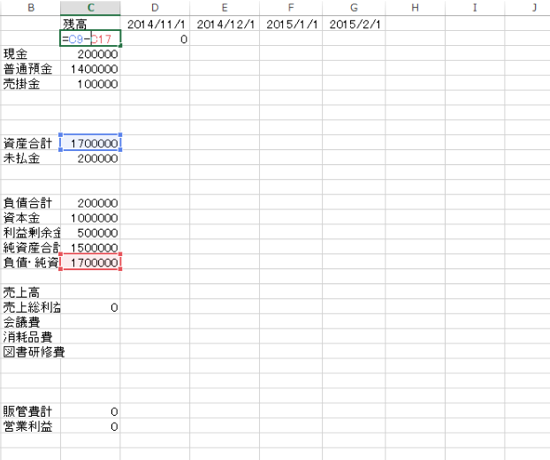Click the 2015/2/1 date cell

point(354,24)
